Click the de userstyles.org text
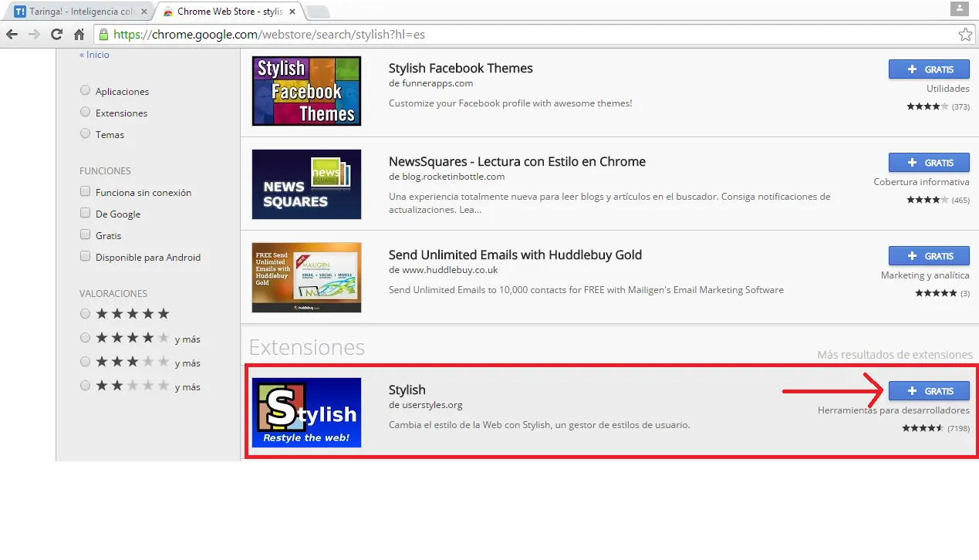Image resolution: width=979 pixels, height=560 pixels. 425,405
